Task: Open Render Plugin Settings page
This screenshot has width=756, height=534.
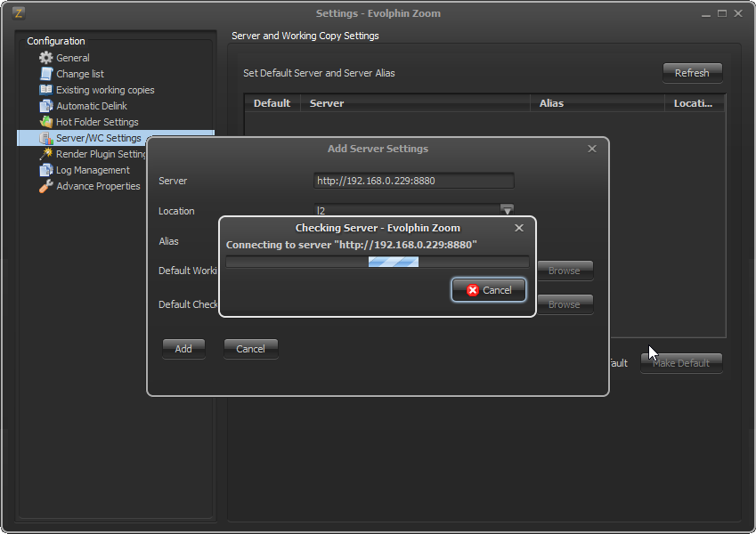Action: (x=102, y=154)
